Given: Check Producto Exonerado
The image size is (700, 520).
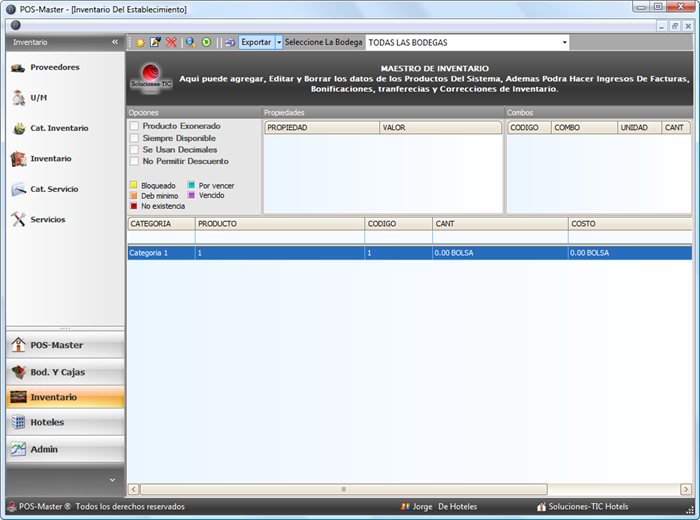Looking at the screenshot, I should [134, 126].
